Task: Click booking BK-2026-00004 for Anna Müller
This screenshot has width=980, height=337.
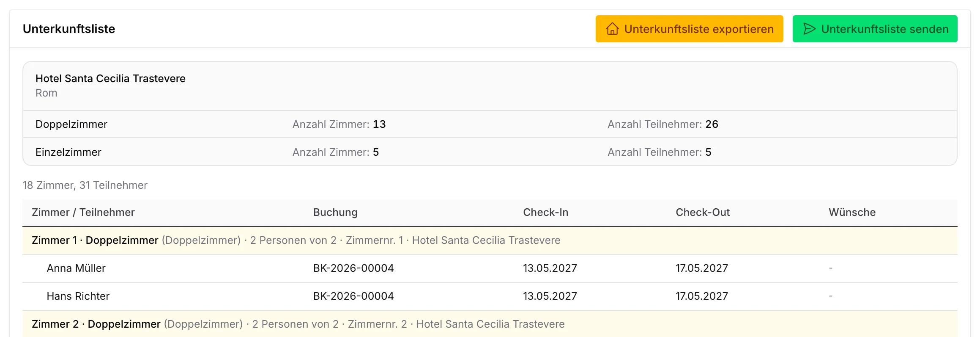Action: (353, 268)
